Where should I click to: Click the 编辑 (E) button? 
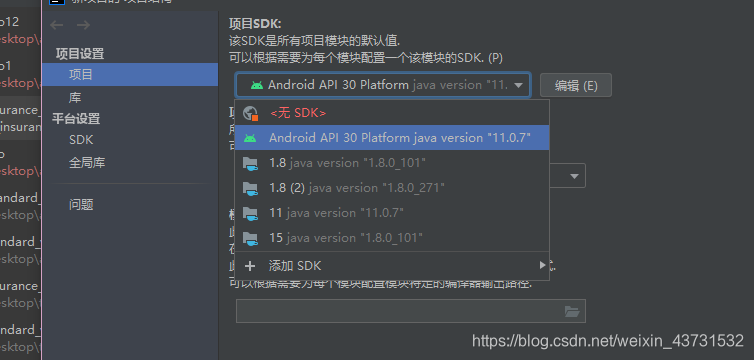pos(576,86)
